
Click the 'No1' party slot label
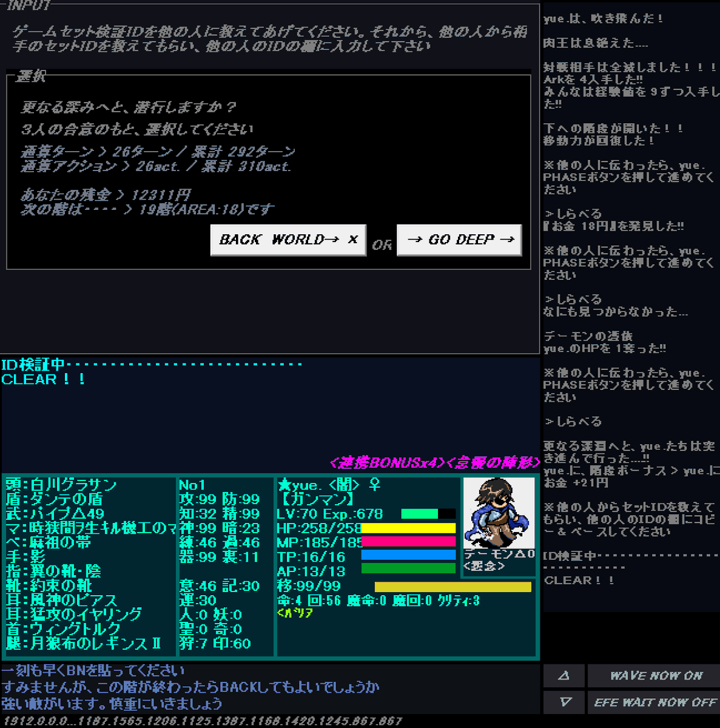(x=192, y=485)
